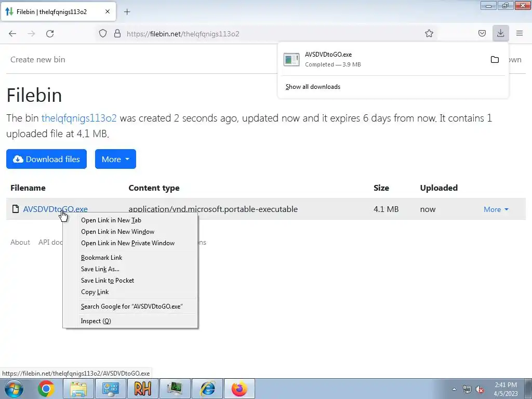The height and width of the screenshot is (399, 532).
Task: Click the 'now' uploaded time cell
Action: tap(428, 209)
